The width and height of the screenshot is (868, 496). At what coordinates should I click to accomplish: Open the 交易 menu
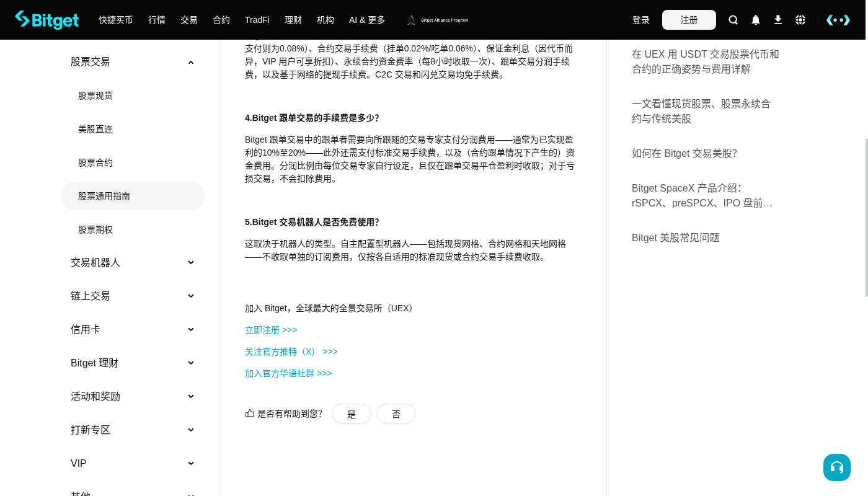[x=189, y=20]
